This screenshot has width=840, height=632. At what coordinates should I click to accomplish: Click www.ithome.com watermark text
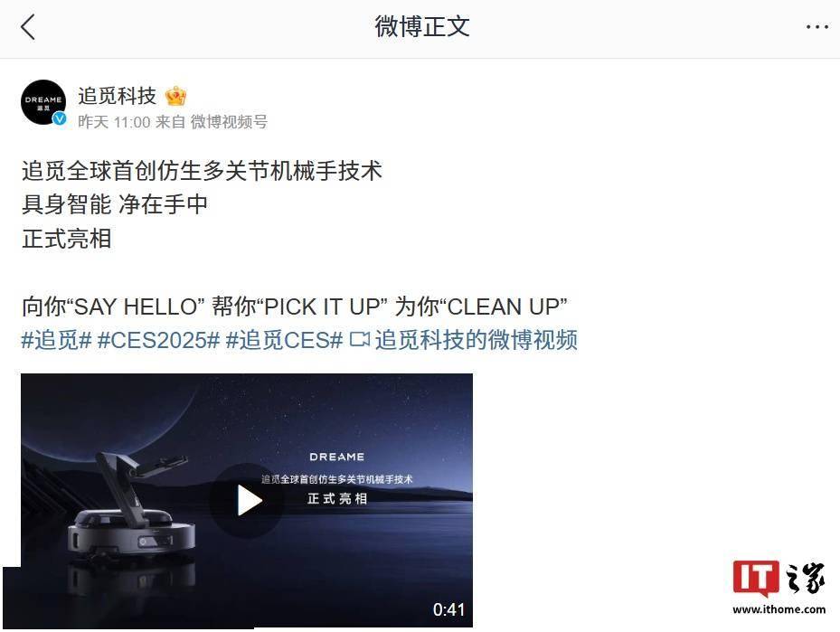(779, 609)
